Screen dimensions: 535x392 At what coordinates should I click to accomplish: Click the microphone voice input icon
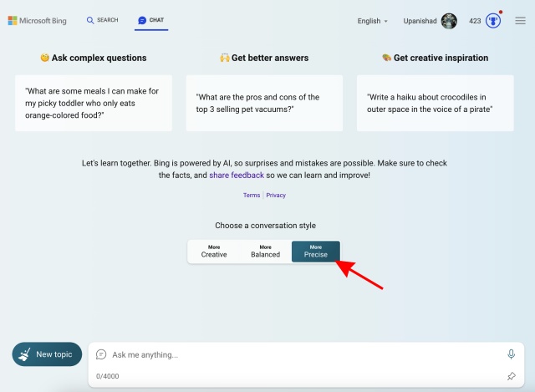tap(511, 354)
